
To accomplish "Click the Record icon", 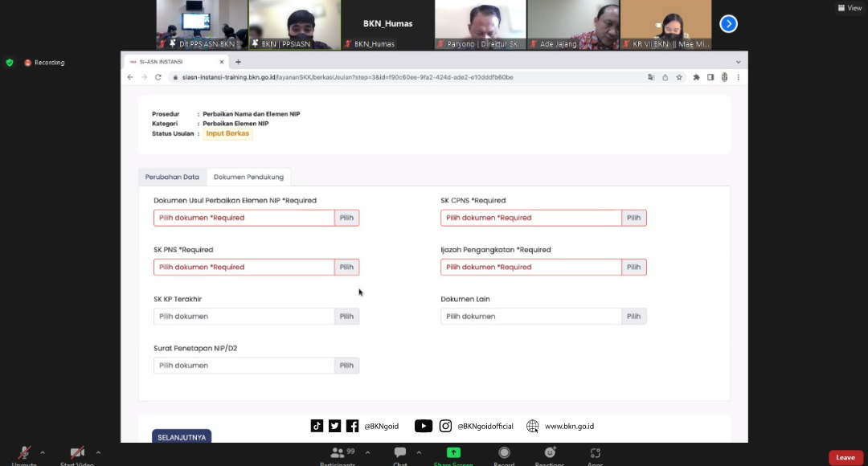I will 504,454.
